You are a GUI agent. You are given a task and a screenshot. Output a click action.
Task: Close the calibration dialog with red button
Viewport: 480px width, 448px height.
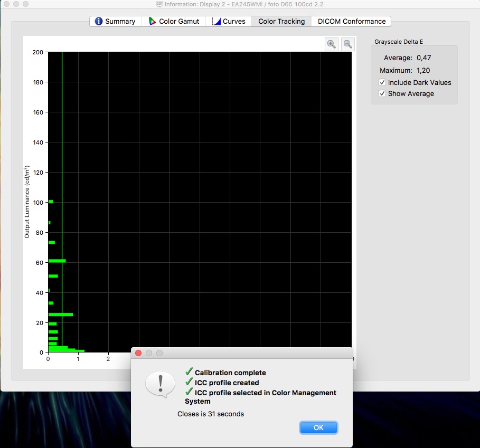coord(138,353)
